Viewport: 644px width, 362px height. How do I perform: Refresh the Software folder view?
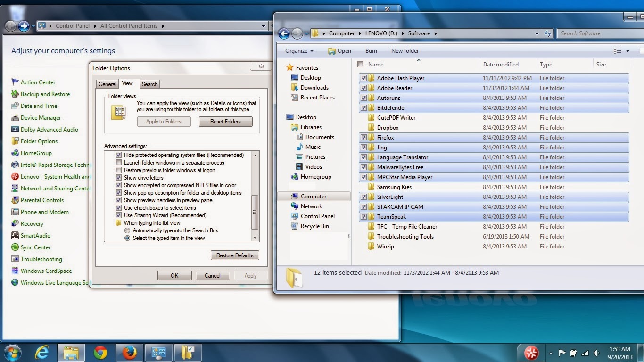coord(547,33)
